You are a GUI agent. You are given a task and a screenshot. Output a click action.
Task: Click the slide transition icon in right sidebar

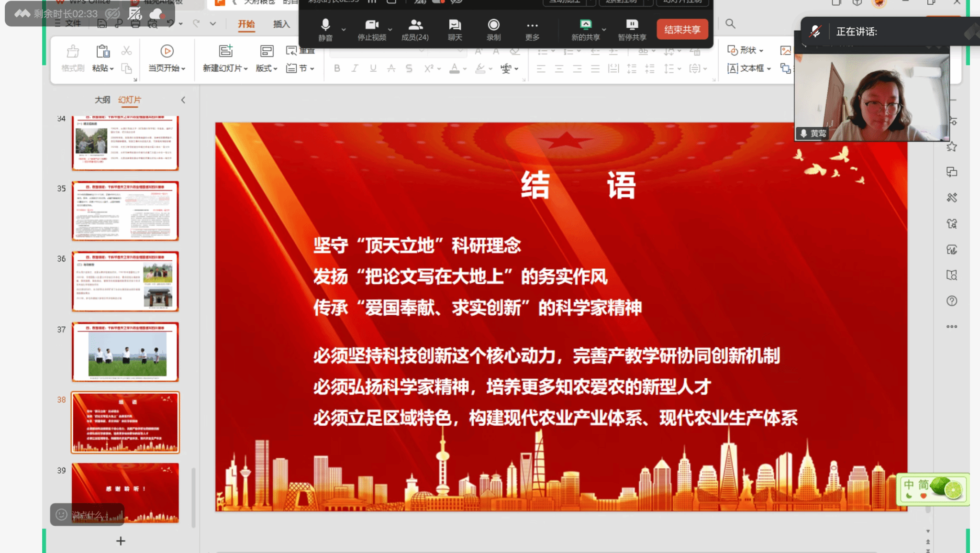952,172
